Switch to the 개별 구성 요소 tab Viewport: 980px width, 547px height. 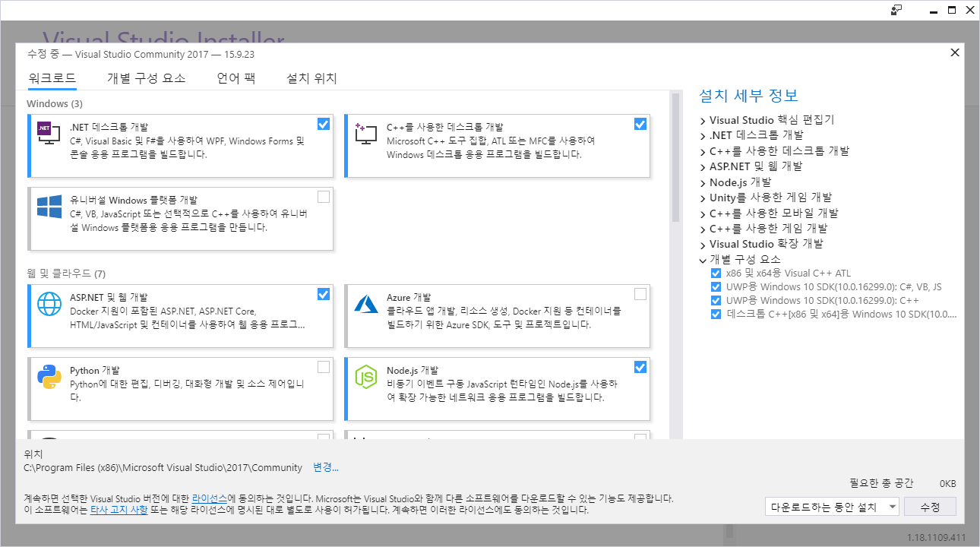pyautogui.click(x=146, y=78)
